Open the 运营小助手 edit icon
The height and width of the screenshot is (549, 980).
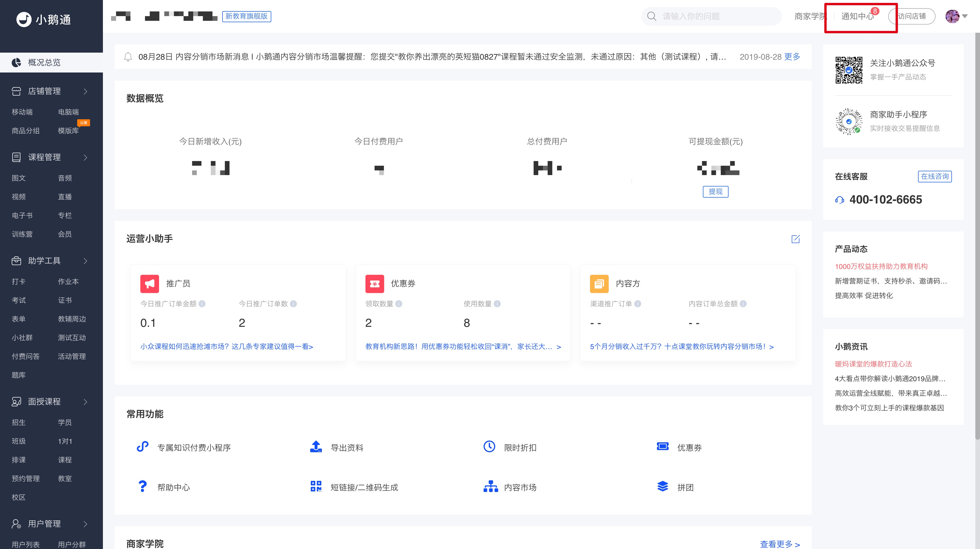pos(795,239)
